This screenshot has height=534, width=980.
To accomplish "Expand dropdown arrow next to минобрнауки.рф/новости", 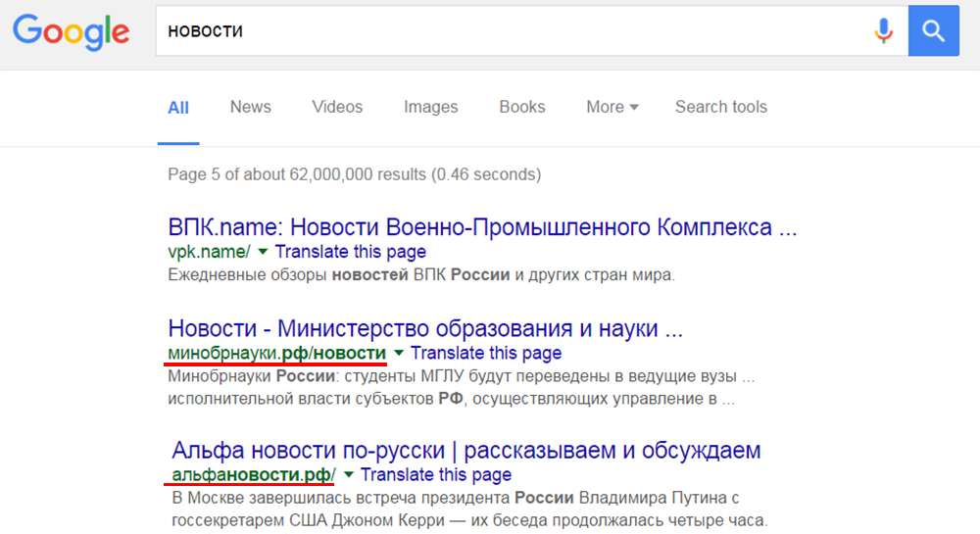I will click(x=398, y=353).
